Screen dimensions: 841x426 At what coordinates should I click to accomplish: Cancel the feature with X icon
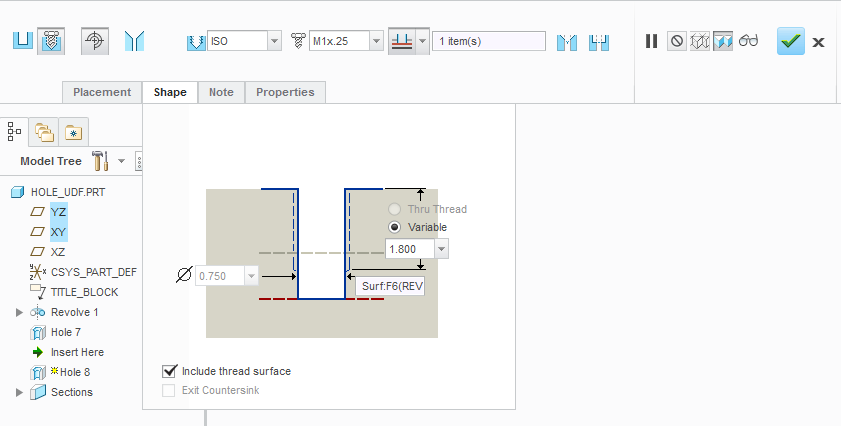click(818, 42)
